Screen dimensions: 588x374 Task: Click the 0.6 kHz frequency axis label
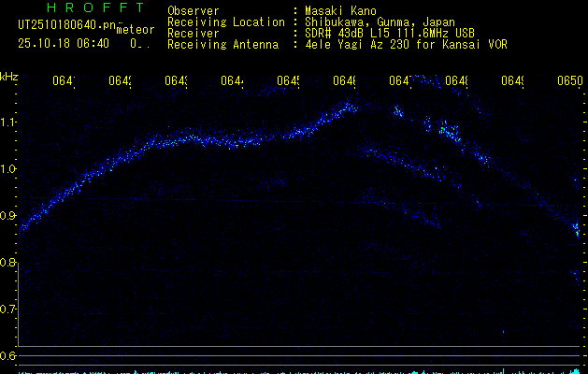tap(7, 355)
